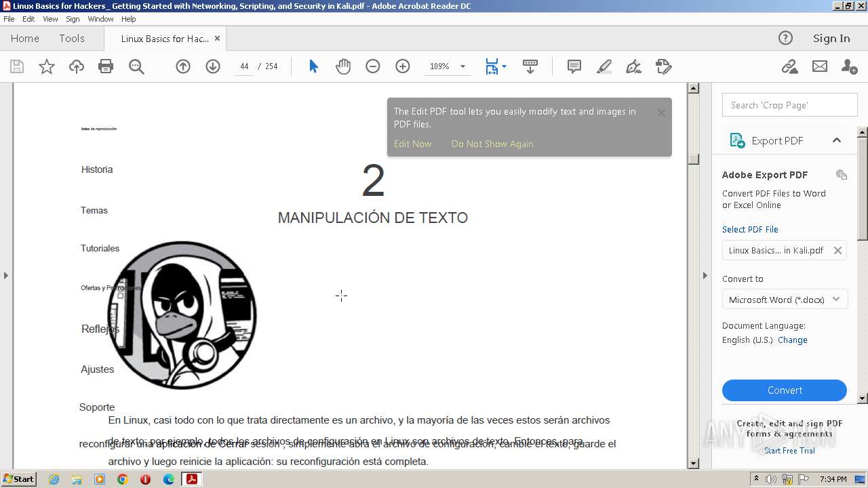
Task: Open the stamp more tools icon
Action: [664, 66]
